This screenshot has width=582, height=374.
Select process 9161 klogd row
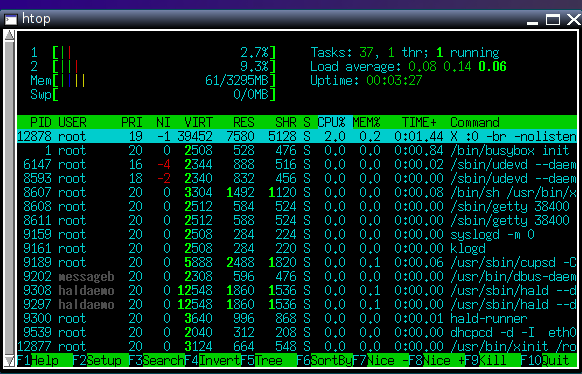(297, 248)
